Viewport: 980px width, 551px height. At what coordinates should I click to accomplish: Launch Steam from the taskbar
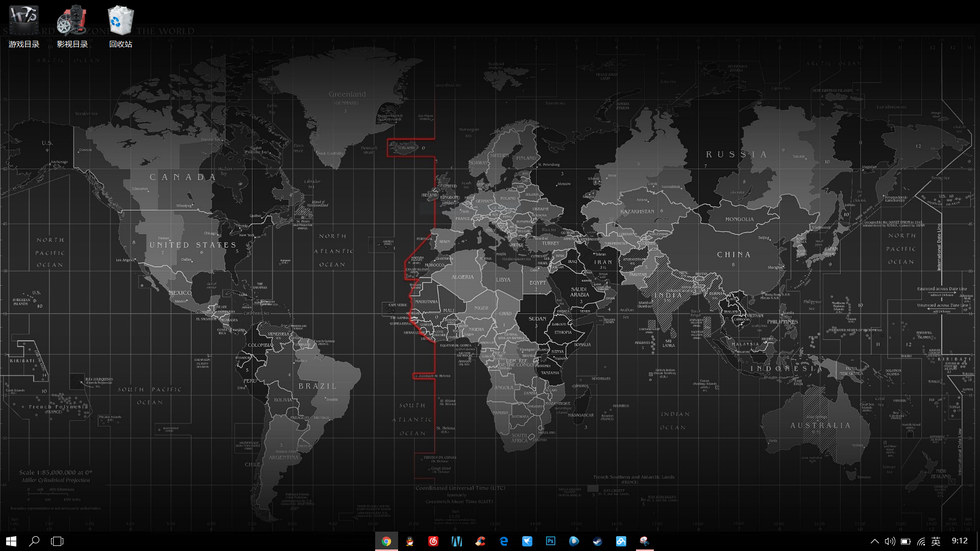[x=598, y=541]
